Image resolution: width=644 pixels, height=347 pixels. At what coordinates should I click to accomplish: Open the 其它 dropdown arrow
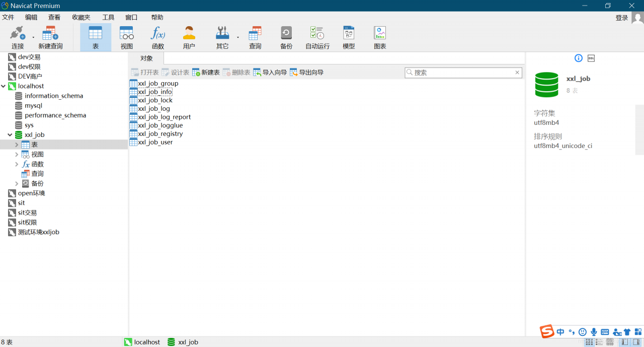(237, 37)
